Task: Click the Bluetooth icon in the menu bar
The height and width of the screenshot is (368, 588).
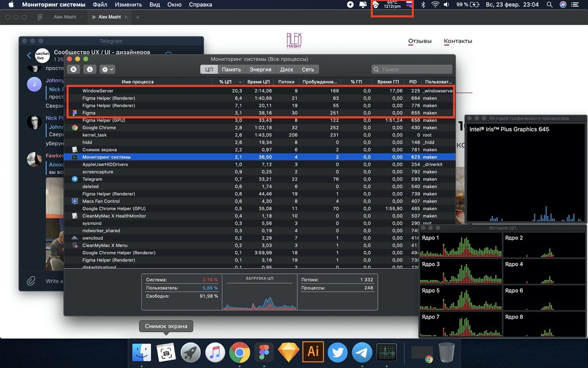Action: [423, 5]
